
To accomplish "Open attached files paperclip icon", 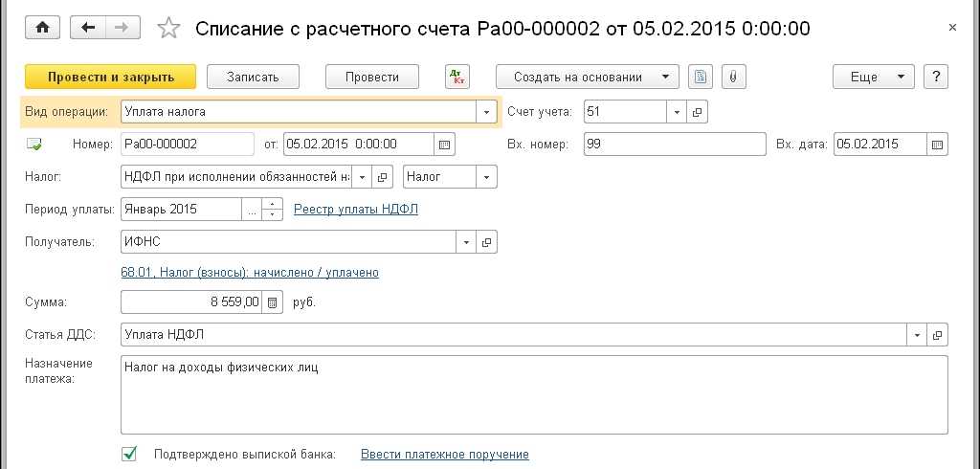I will coord(734,77).
